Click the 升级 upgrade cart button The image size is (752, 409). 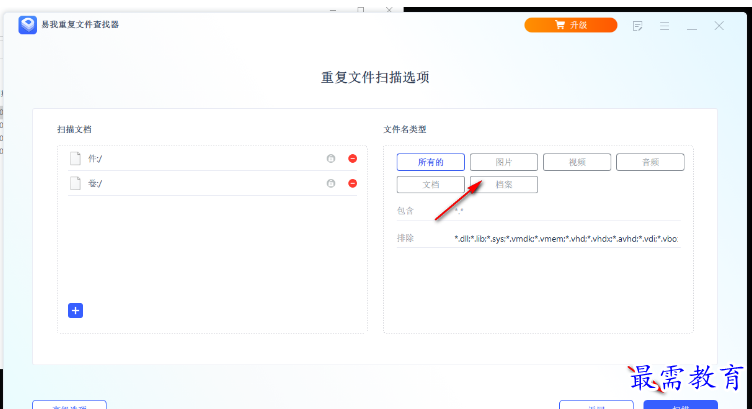pos(571,26)
